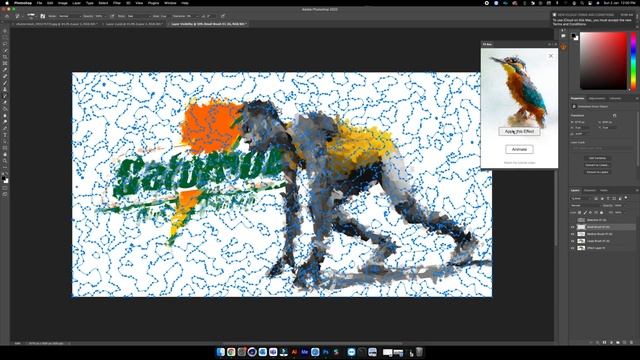The width and height of the screenshot is (640, 360).
Task: Toggle Quick Mask mode
Action: (5, 189)
